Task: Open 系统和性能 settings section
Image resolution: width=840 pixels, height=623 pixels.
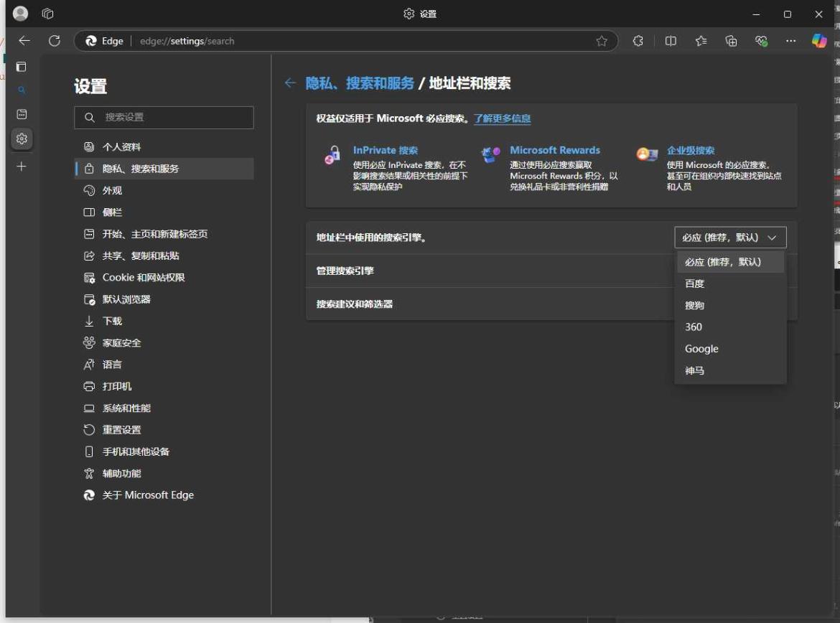Action: pos(164,408)
